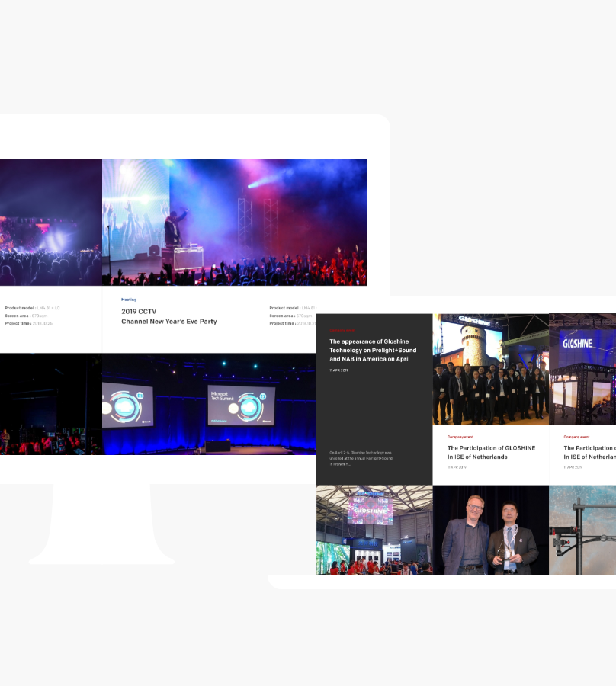The image size is (616, 686).
Task: Click 'Company event' label on the dark card
Action: pyautogui.click(x=342, y=330)
